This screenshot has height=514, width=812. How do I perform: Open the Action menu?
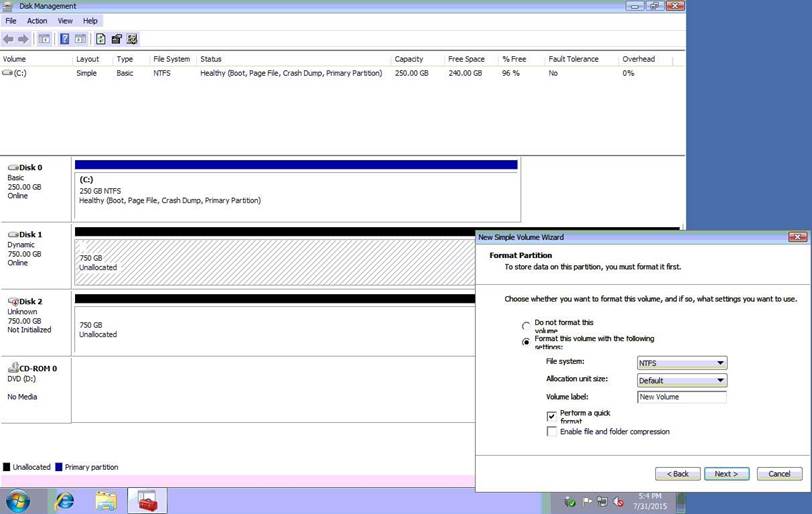37,20
